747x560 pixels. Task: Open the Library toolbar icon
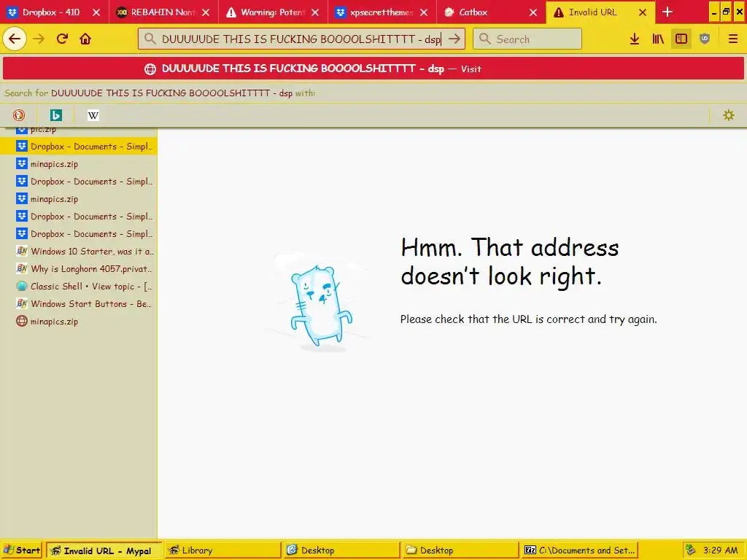658,39
